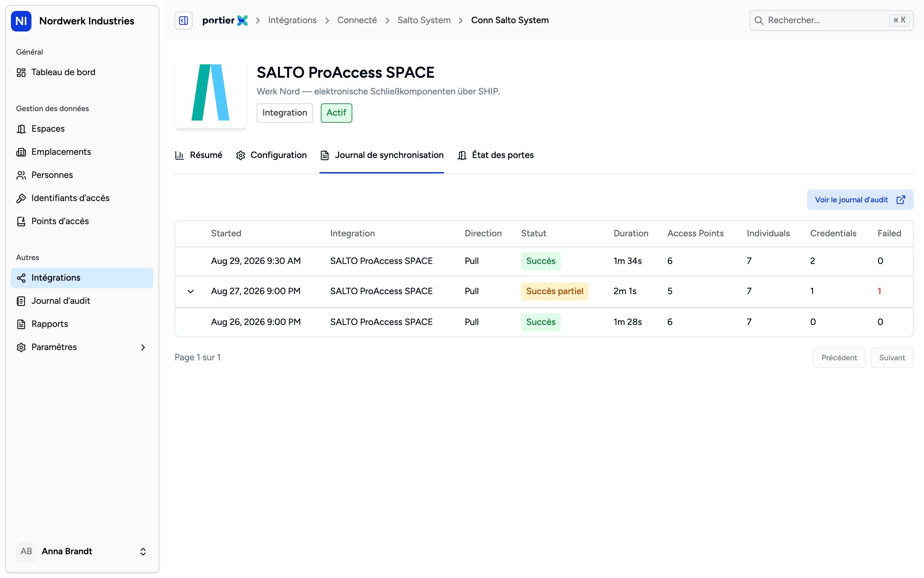Toggle the sidebar collapse icon
Viewport: 924px width, 578px height.
[183, 20]
